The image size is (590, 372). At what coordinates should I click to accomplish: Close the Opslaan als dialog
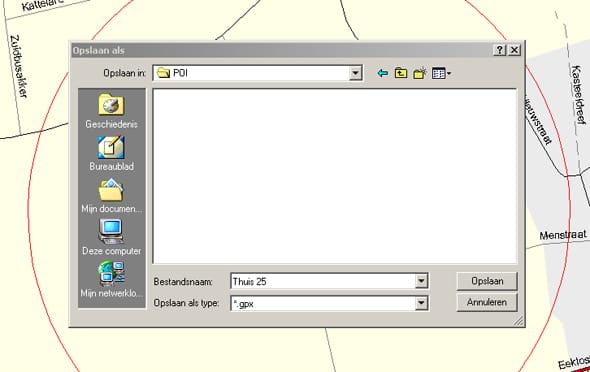point(514,50)
